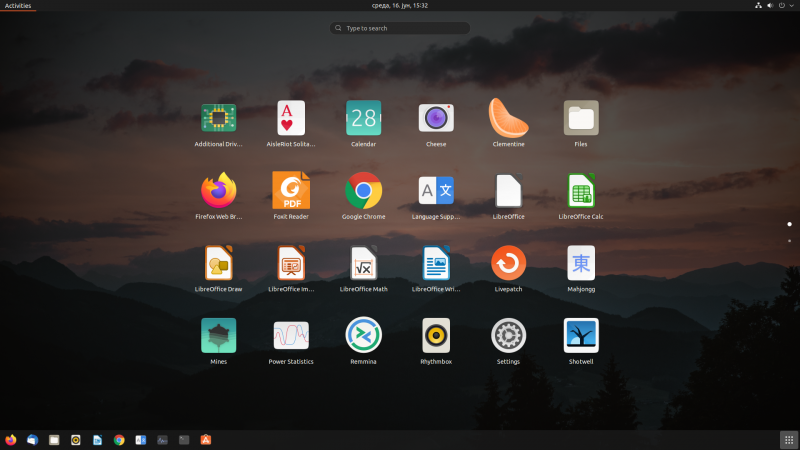Click the volume icon in top bar
Screen dimensions: 800x450
tap(770, 6)
